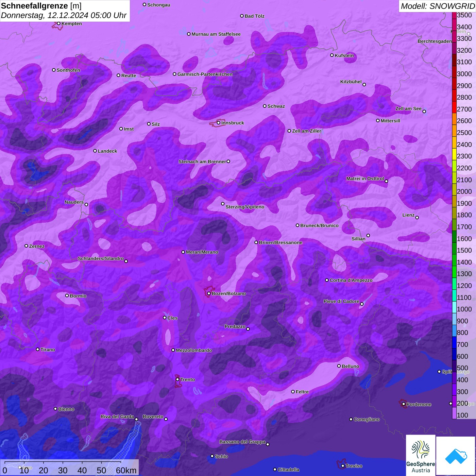The width and height of the screenshot is (476, 476).
Task: Click the yellow 2300 m legend swatch
Action: [x=454, y=154]
